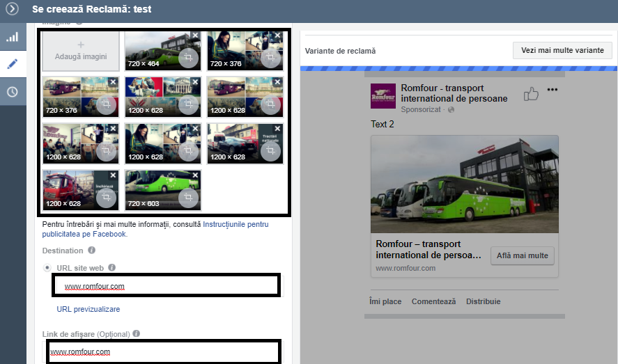Select the URL site web radio button
Image resolution: width=618 pixels, height=364 pixels.
tap(47, 267)
